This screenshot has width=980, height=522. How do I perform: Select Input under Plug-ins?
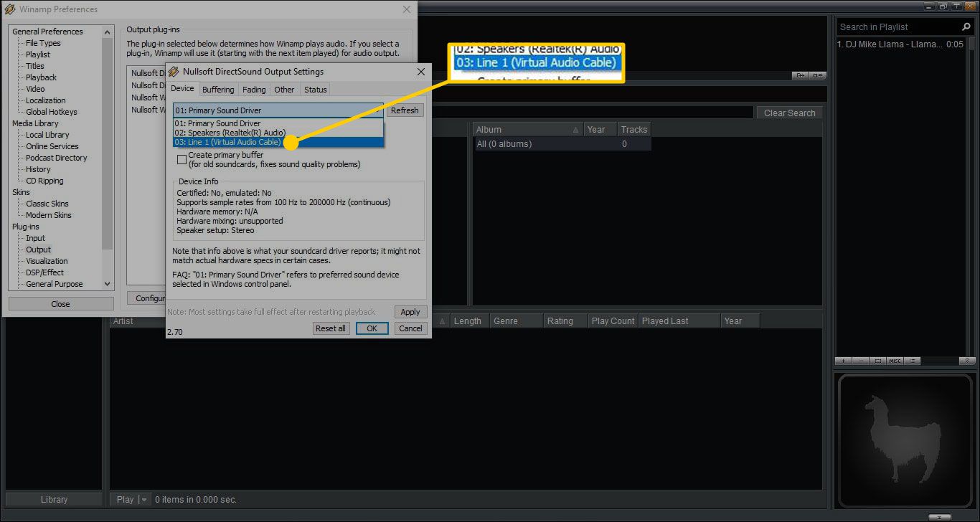pos(35,238)
